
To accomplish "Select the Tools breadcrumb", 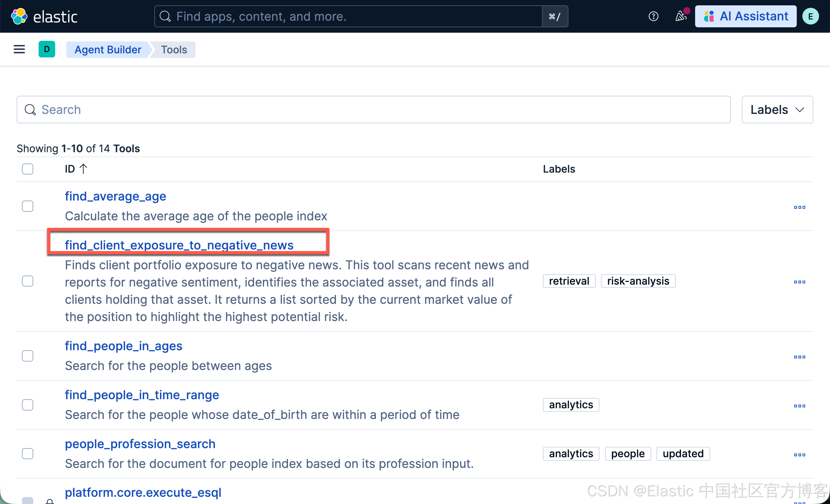I will (174, 50).
